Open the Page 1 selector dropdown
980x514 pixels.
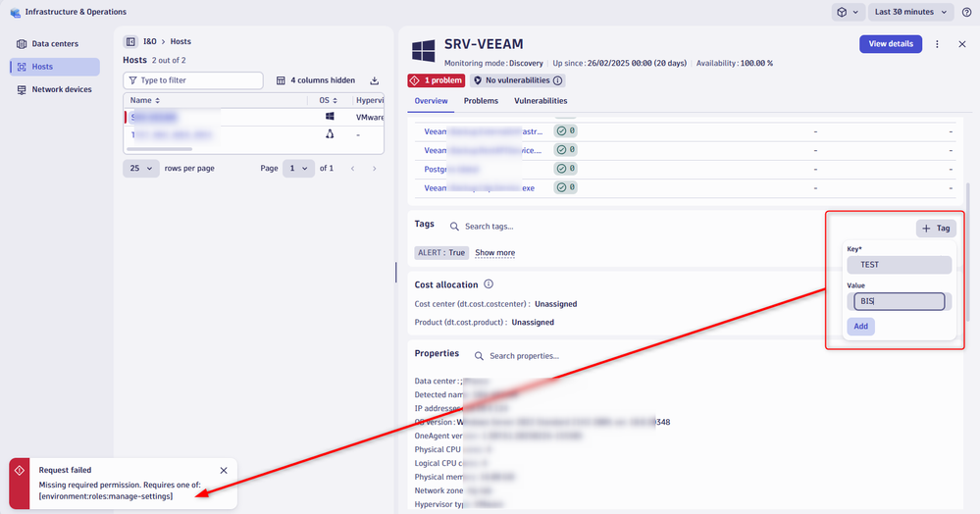click(298, 168)
